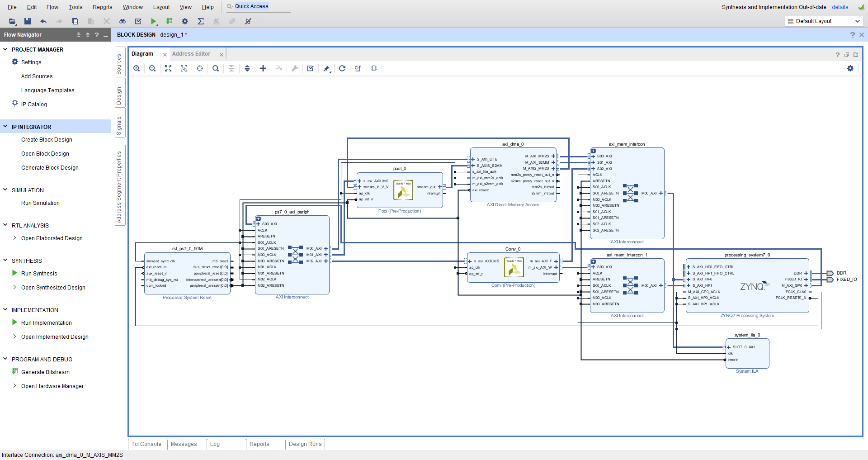The width and height of the screenshot is (868, 460).
Task: Expand Open Hardware Manager entry
Action: 14,386
